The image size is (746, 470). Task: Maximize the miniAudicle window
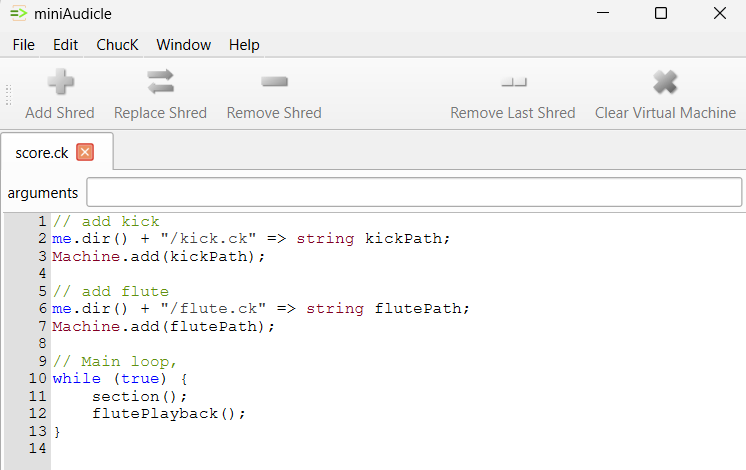tap(661, 13)
